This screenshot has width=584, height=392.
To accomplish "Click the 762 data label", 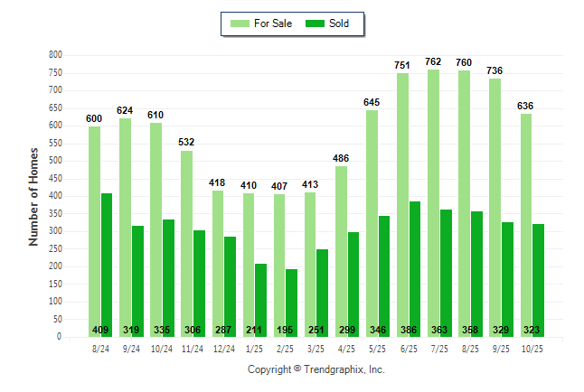I will click(434, 62).
